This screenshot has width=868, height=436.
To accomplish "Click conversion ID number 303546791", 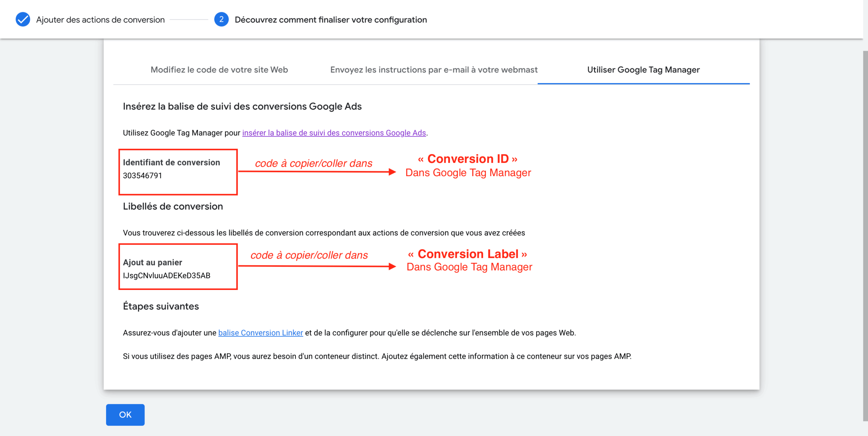I will click(x=142, y=175).
